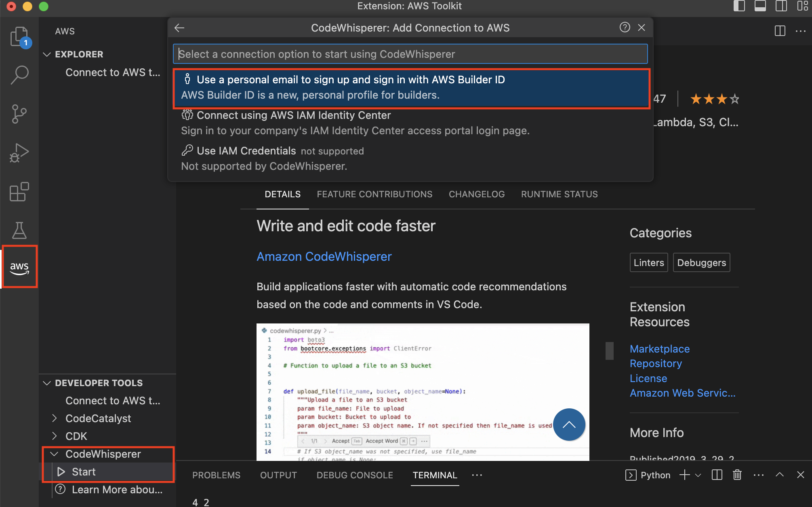812x507 pixels.
Task: Open the Search view icon
Action: coord(19,75)
